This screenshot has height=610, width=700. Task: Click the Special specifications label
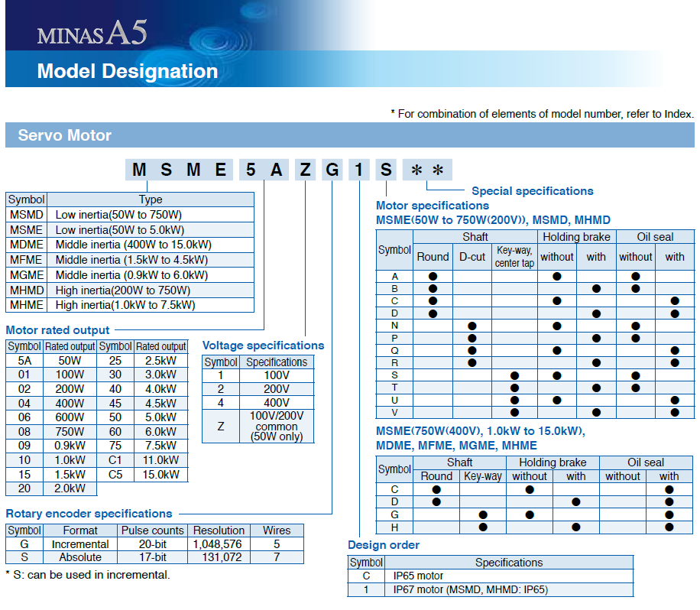(x=532, y=191)
